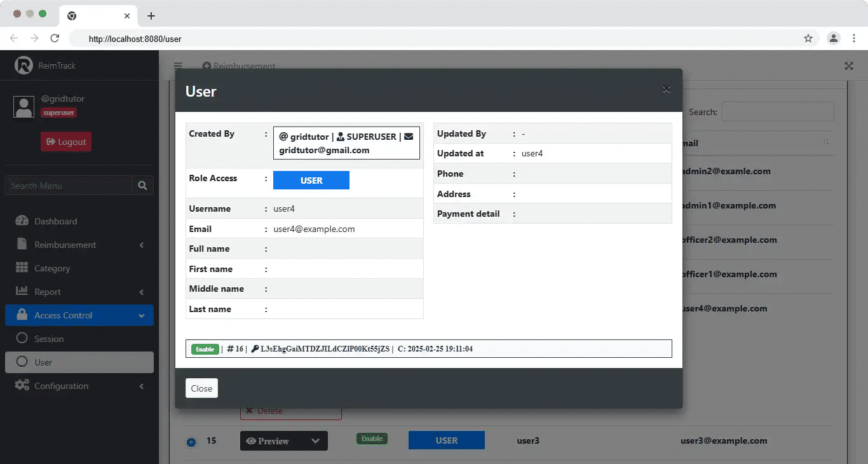The width and height of the screenshot is (868, 464).
Task: Expand row 15 with plus icon
Action: pyautogui.click(x=191, y=442)
